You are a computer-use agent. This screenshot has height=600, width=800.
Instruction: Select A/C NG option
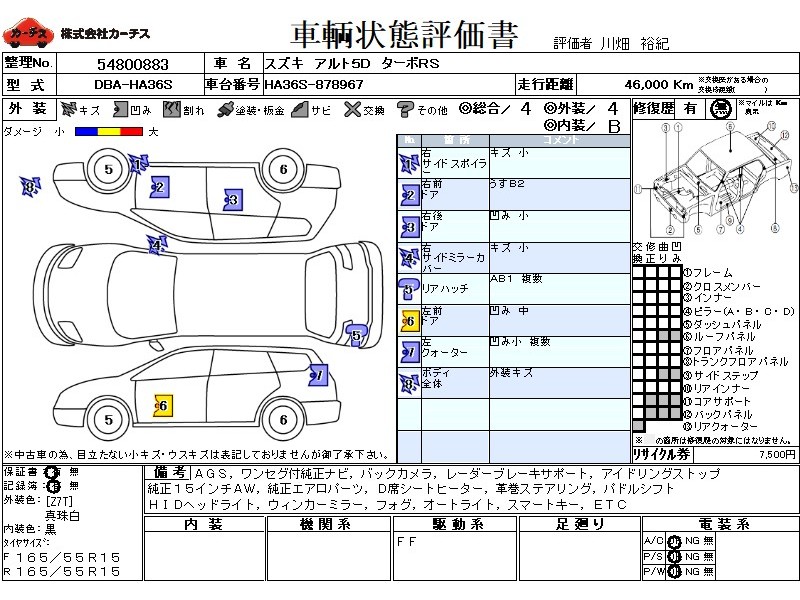692,541
